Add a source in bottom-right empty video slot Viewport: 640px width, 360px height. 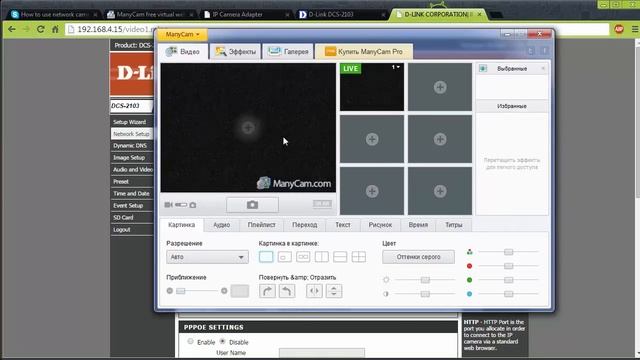tap(440, 191)
